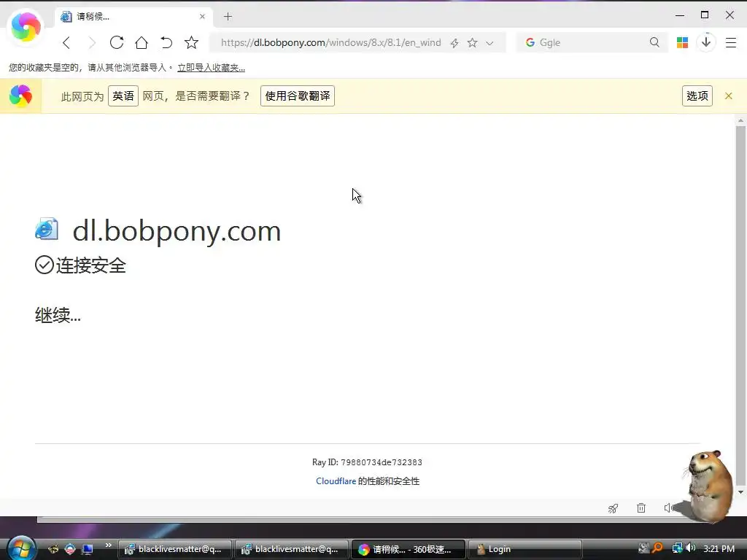747x560 pixels.
Task: Dismiss the translation bar with X
Action: (729, 96)
